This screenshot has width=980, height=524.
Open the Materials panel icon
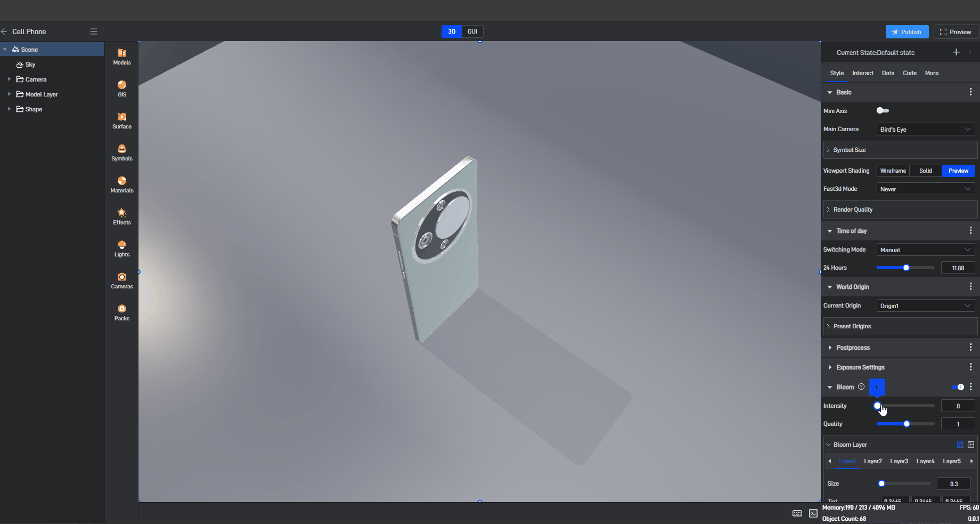pos(122,184)
